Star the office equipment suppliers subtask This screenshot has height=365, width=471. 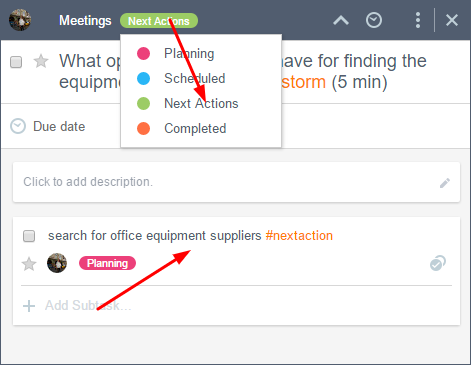(29, 264)
